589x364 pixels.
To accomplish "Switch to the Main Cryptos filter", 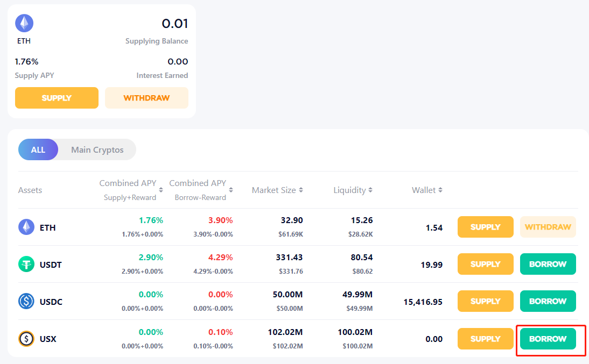I will pyautogui.click(x=97, y=149).
